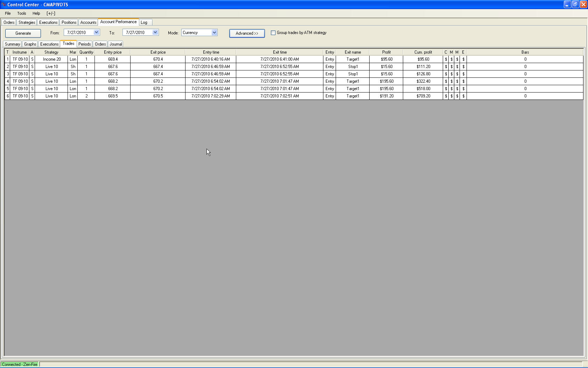
Task: Click the $322.40 cumulative profit cell
Action: pos(423,81)
